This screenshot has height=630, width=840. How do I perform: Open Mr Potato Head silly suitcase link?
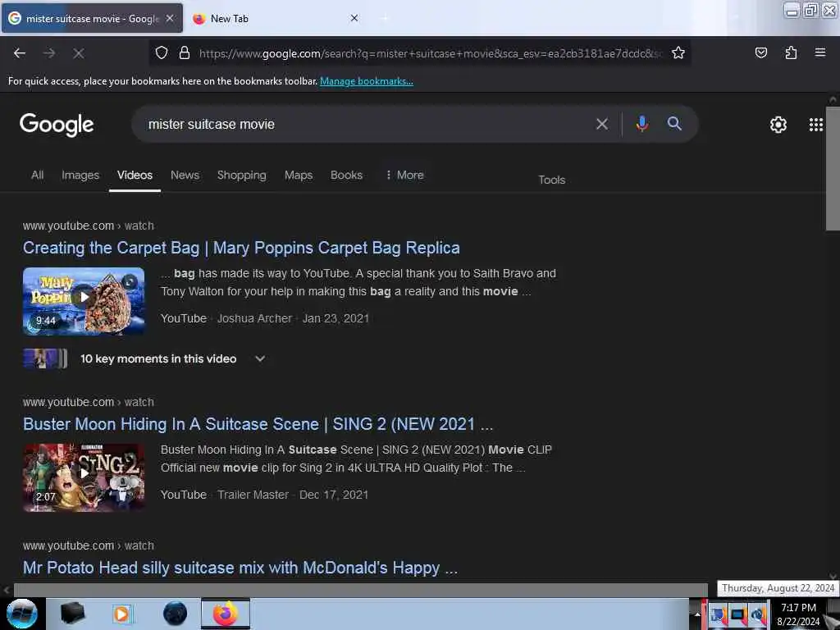tap(240, 568)
